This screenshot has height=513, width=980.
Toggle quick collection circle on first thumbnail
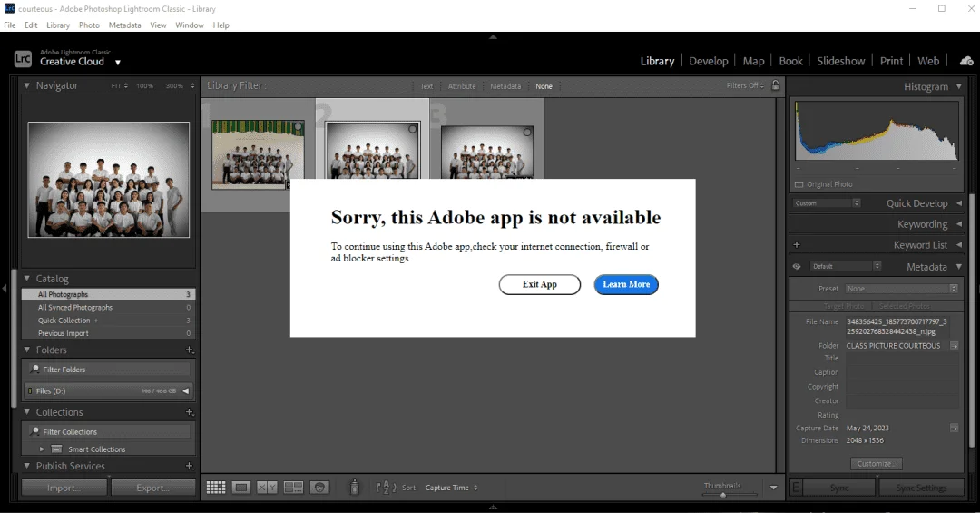(299, 127)
